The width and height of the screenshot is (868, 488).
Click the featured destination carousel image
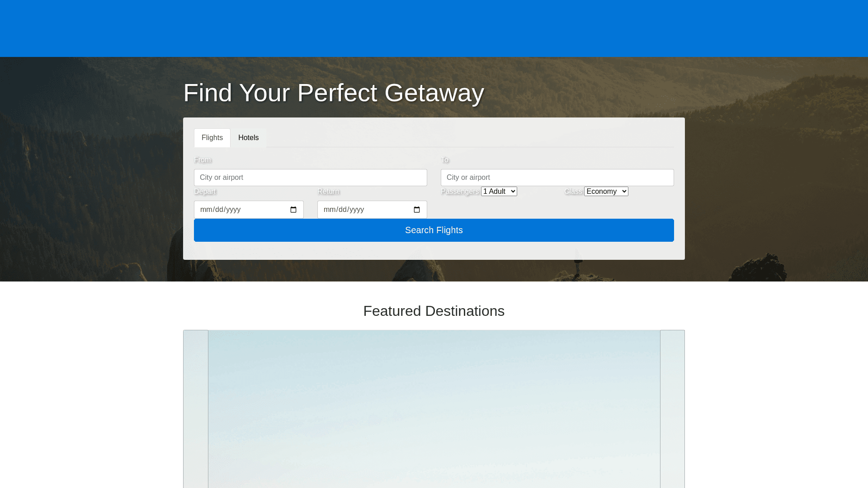(x=434, y=409)
